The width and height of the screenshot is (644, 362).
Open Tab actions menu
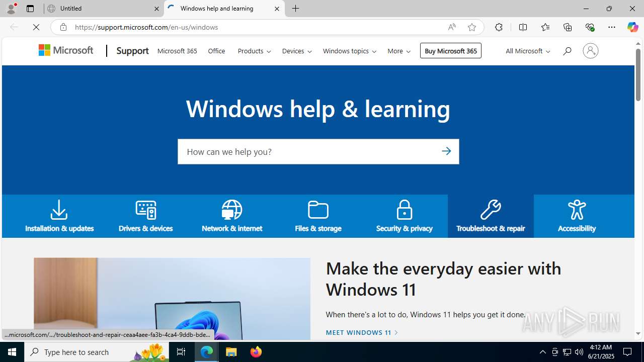[x=30, y=9]
